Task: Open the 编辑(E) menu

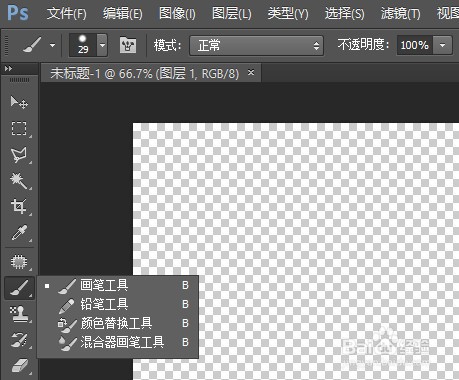Action: click(x=122, y=14)
